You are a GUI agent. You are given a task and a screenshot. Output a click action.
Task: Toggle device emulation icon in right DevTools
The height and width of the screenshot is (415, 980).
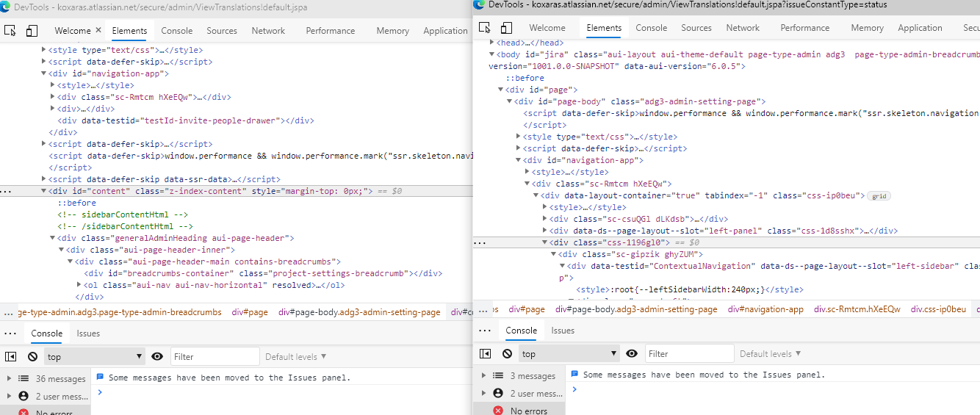click(x=506, y=28)
